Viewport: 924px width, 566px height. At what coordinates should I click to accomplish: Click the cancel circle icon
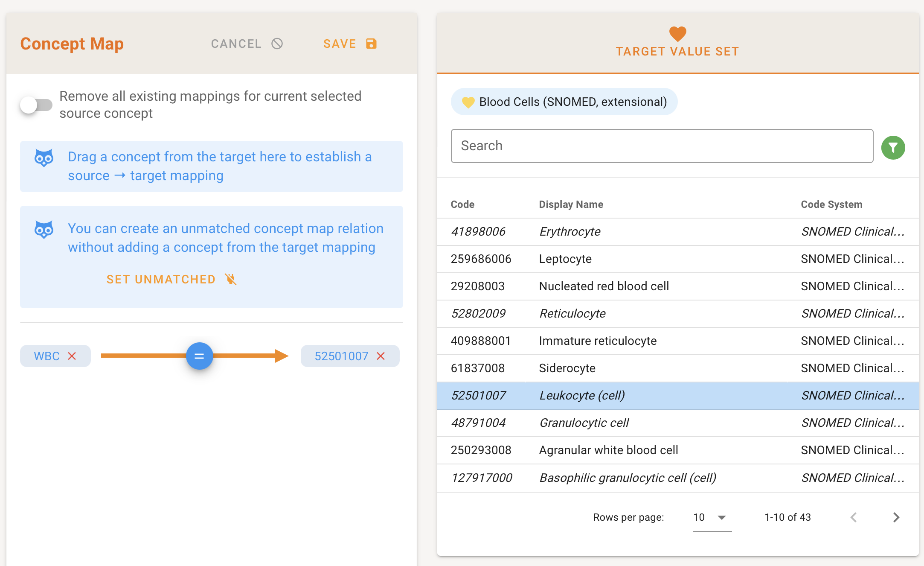click(277, 44)
